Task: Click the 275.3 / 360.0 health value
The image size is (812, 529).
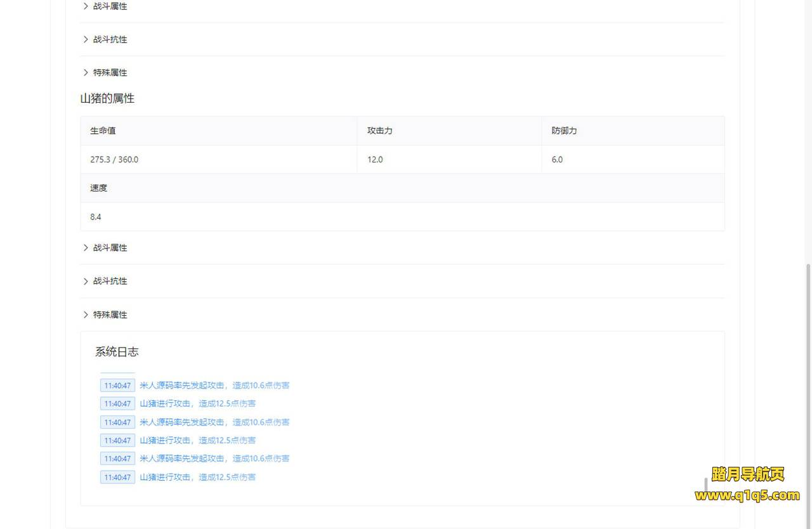Action: pyautogui.click(x=114, y=160)
